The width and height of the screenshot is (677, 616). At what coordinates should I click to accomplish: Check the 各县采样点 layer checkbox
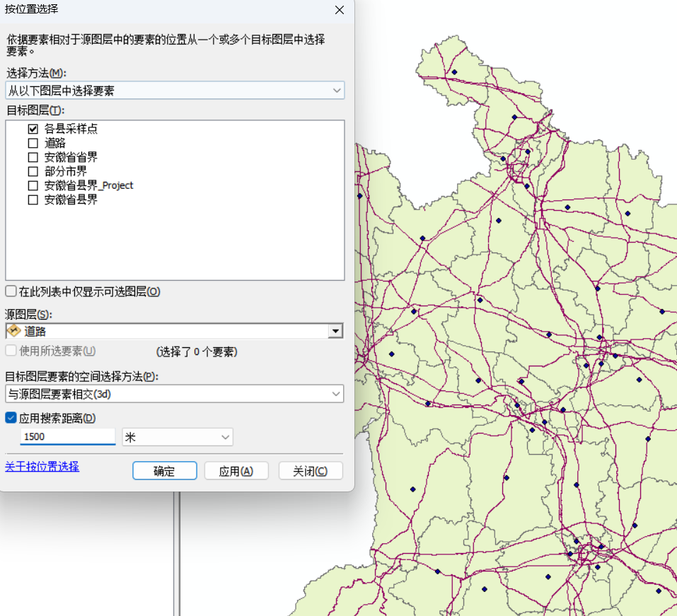[33, 129]
